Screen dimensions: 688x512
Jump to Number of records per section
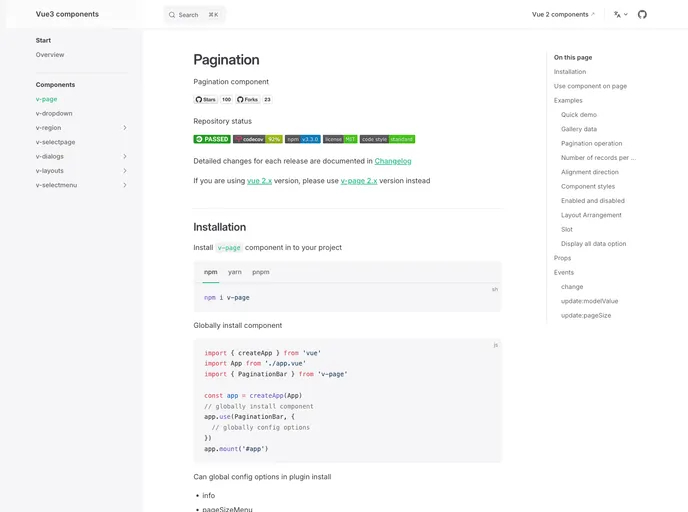[598, 158]
